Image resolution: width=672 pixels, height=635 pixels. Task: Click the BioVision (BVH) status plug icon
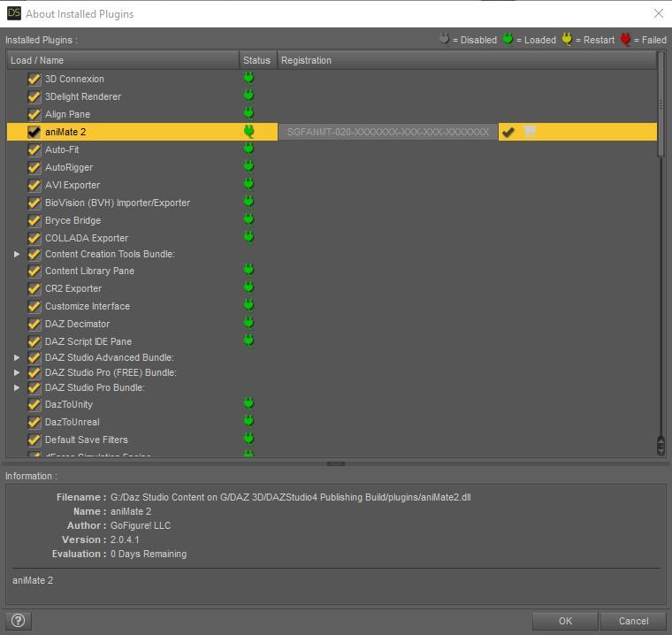(248, 202)
